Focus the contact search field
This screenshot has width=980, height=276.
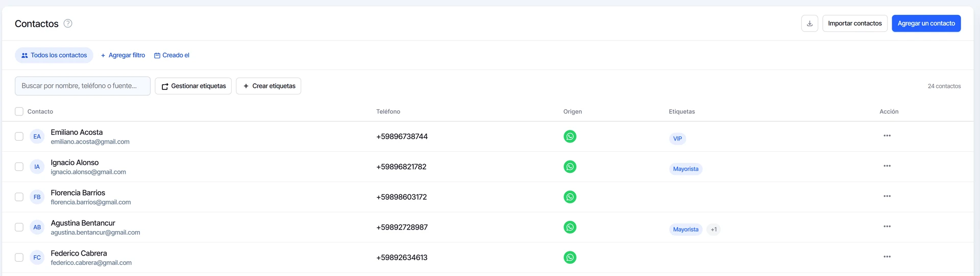[83, 86]
